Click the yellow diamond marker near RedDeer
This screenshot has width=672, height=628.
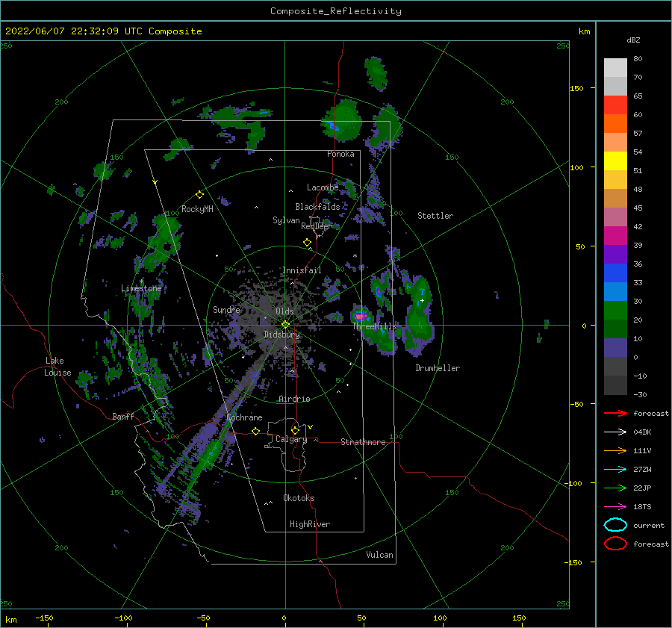(x=308, y=242)
